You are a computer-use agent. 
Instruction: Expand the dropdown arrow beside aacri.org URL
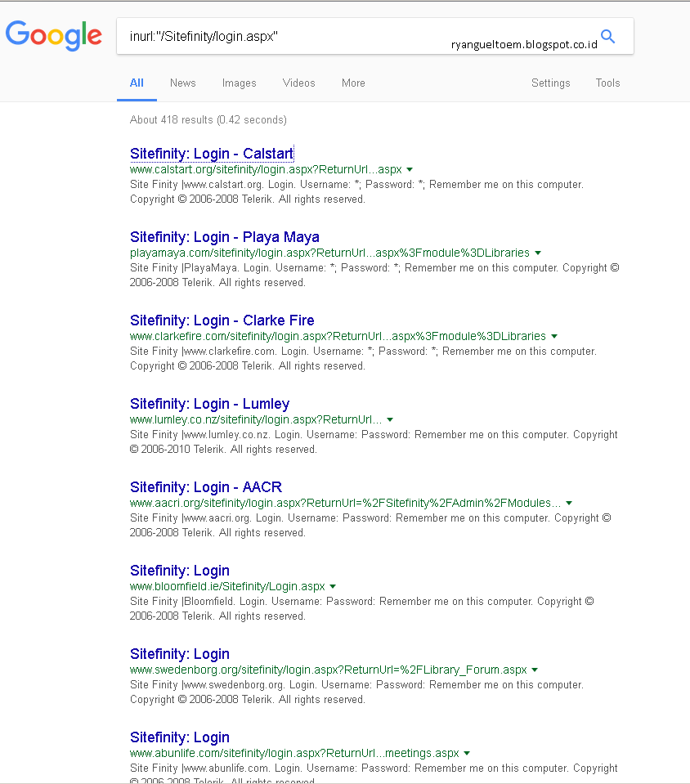(569, 504)
